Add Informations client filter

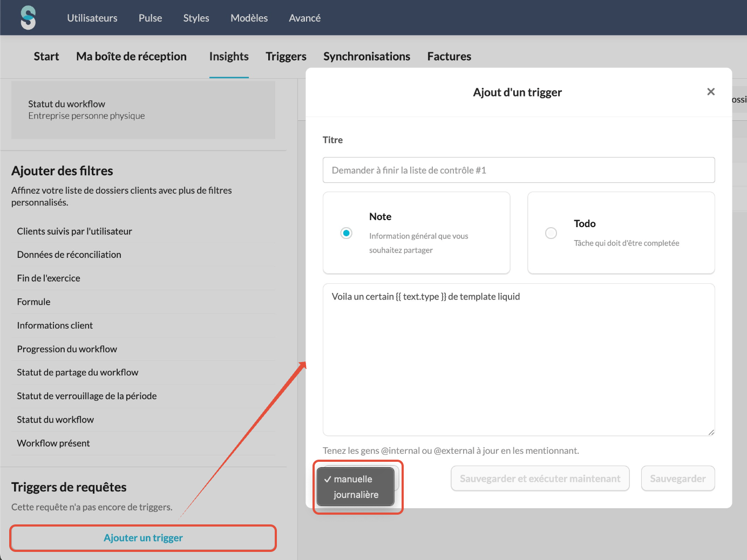144,325
